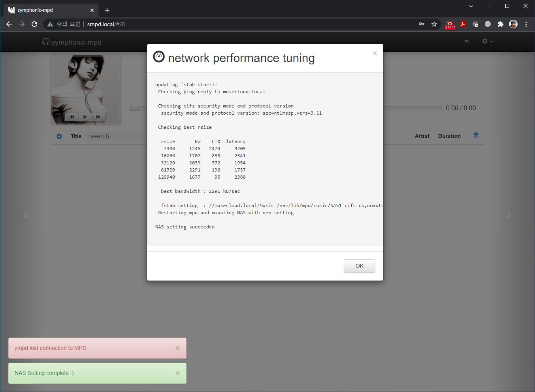The image size is (535, 392).
Task: Click the play button under album art
Action: pos(85,117)
